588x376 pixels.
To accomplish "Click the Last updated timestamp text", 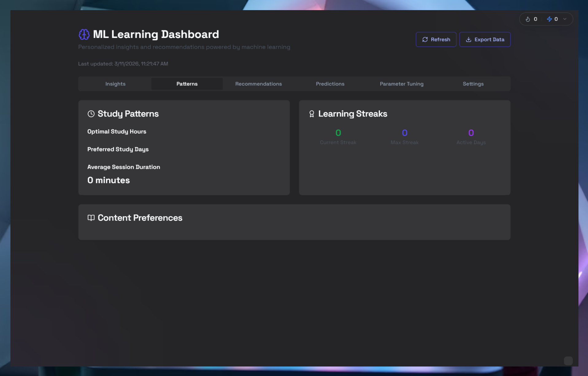I will coord(123,64).
